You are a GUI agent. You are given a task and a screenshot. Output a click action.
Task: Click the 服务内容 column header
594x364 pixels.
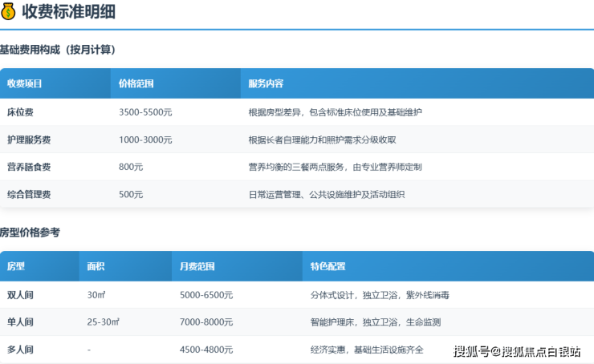tap(266, 83)
